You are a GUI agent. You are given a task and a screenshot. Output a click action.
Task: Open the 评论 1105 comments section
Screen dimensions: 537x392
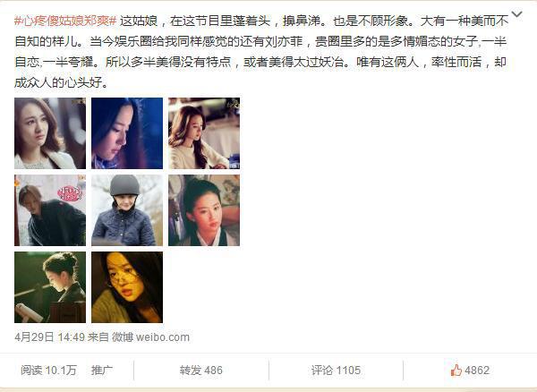pyautogui.click(x=336, y=371)
